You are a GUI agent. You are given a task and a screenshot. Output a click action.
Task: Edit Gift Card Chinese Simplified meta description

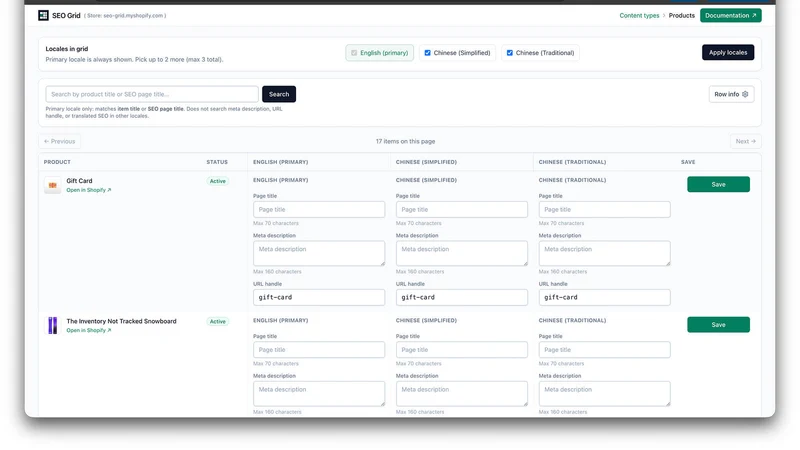coord(462,253)
